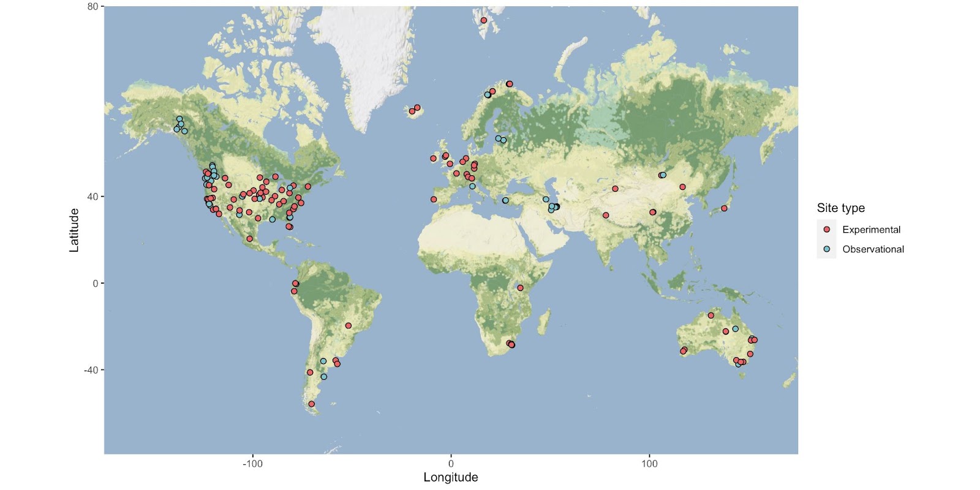
Task: Click the 'Site type' legend title
Action: tap(841, 208)
